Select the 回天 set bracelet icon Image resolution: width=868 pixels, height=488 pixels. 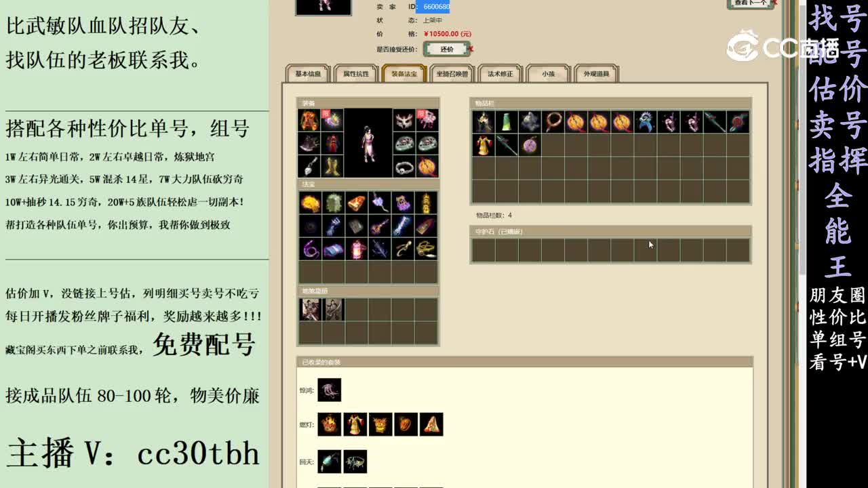click(x=355, y=462)
